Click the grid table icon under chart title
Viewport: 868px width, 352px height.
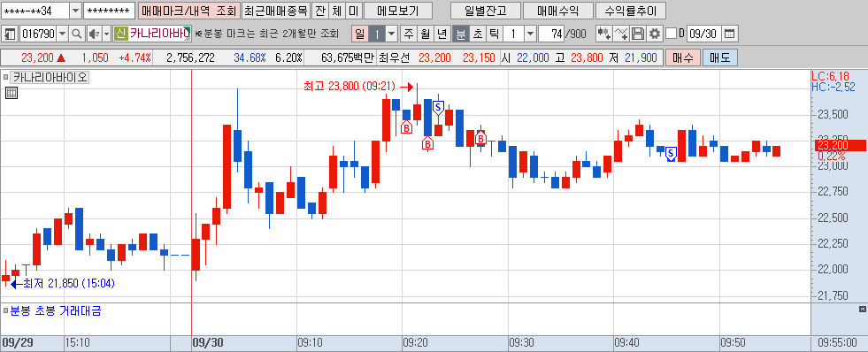[12, 93]
